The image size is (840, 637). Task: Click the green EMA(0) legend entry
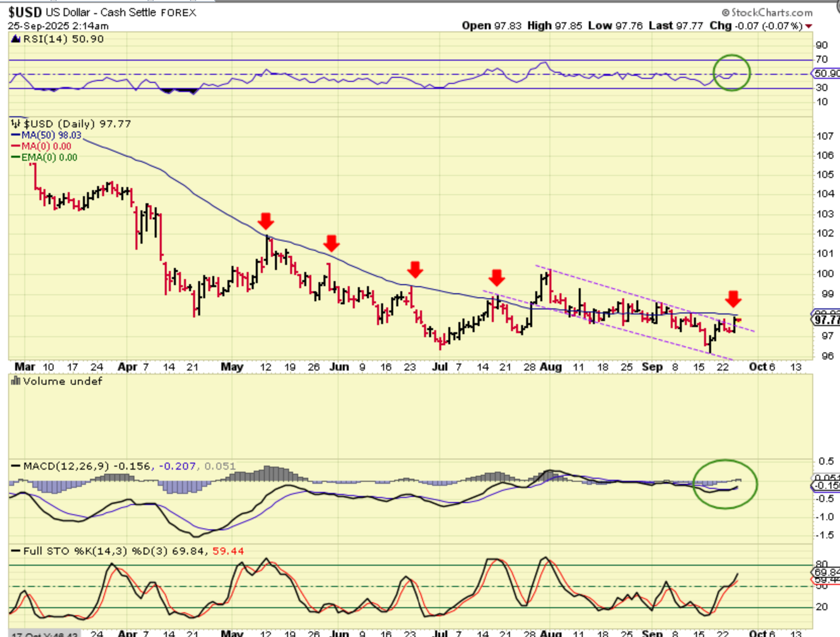pyautogui.click(x=49, y=158)
